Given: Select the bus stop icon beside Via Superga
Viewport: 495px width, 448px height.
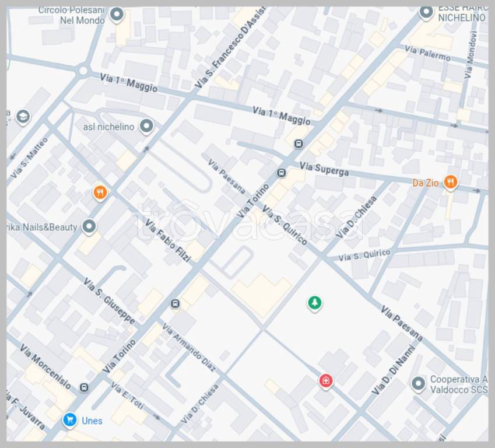Looking at the screenshot, I should click(x=282, y=173).
